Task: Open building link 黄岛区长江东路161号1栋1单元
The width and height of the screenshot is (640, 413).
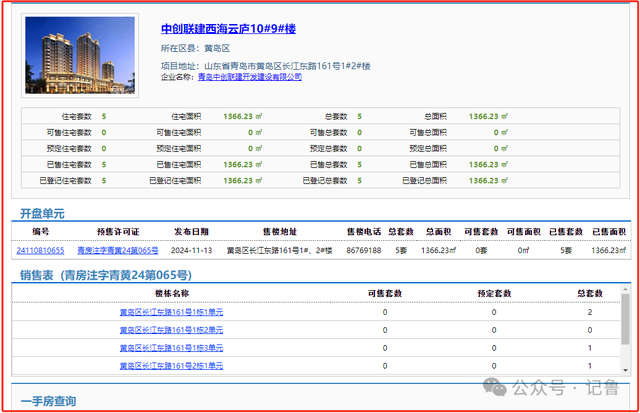Action: [x=171, y=312]
